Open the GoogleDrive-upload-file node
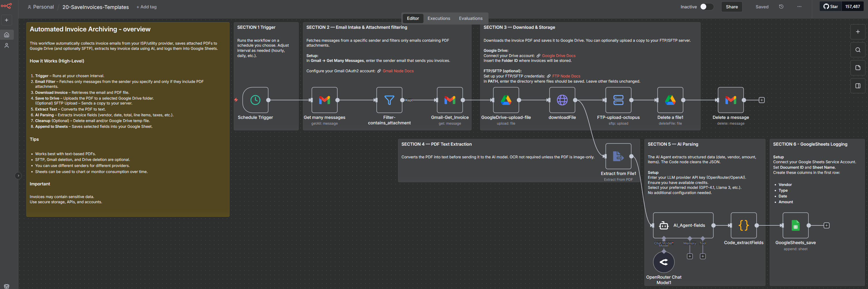Screen dimensions: 868x289 point(505,100)
